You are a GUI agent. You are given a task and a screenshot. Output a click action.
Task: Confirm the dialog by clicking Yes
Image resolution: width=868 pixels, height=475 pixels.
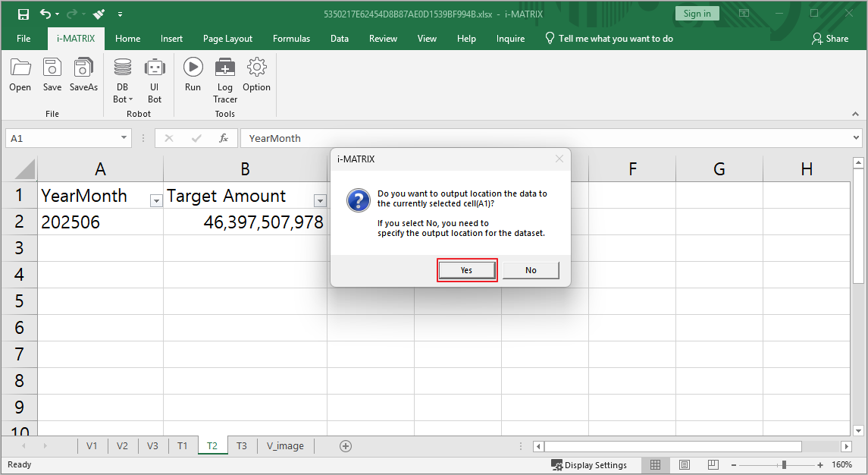click(x=466, y=270)
